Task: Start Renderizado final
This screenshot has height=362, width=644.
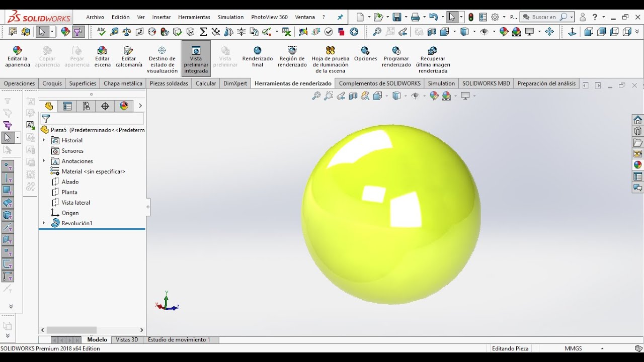Action: click(258, 57)
